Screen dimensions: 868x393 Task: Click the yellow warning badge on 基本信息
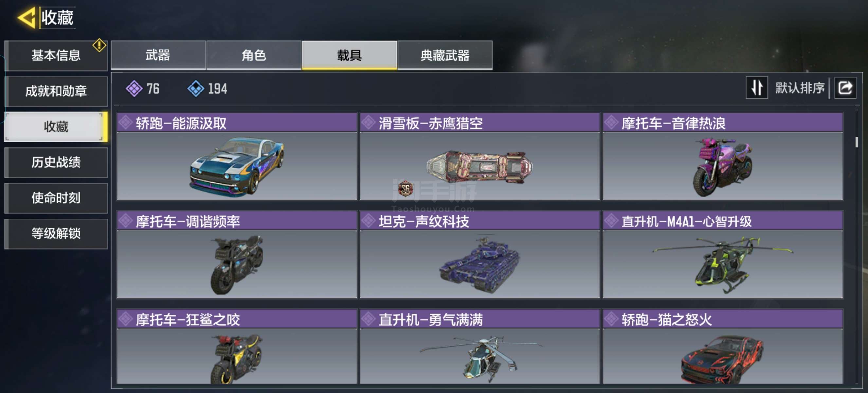(x=99, y=46)
